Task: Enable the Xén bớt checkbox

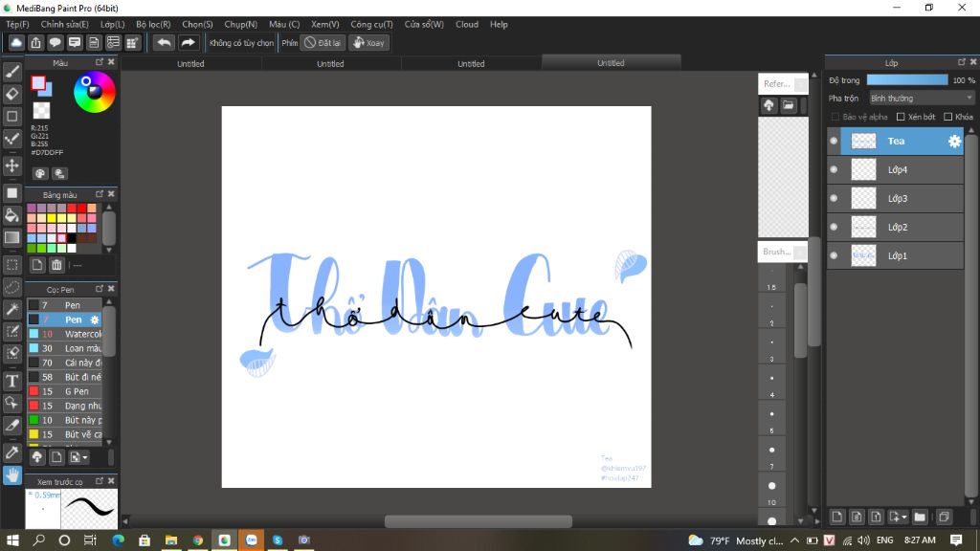Action: pyautogui.click(x=901, y=117)
